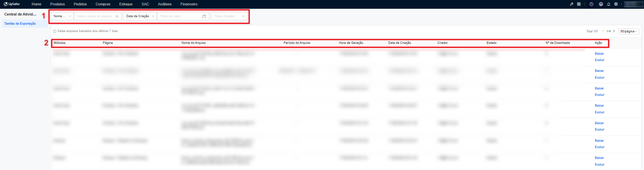This screenshot has width=644, height=170.
Task: Open the notifications bell
Action: coord(609,4)
